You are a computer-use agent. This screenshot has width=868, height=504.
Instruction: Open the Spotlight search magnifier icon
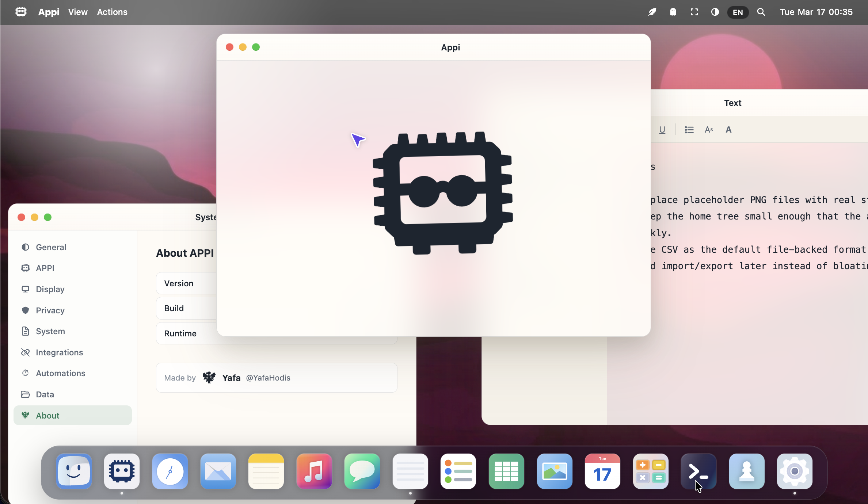(x=761, y=12)
